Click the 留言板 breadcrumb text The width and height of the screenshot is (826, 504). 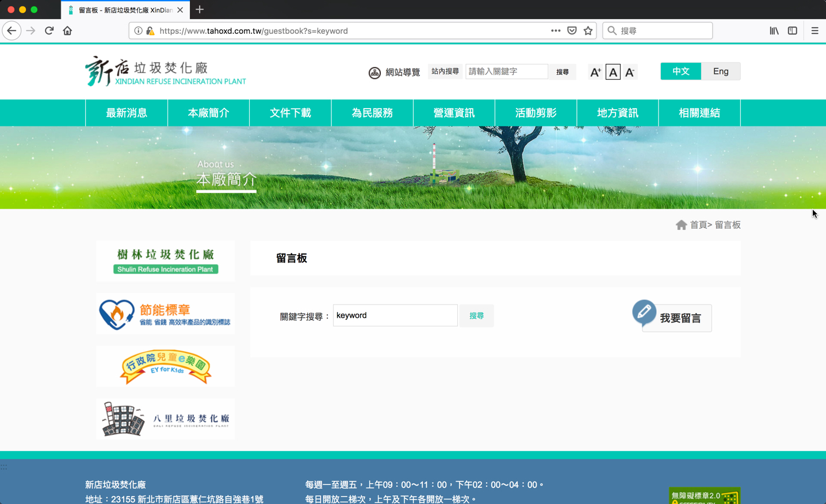728,225
